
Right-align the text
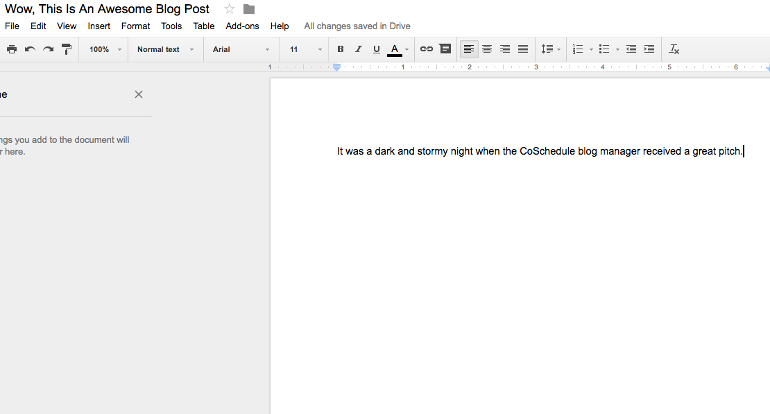coord(505,49)
